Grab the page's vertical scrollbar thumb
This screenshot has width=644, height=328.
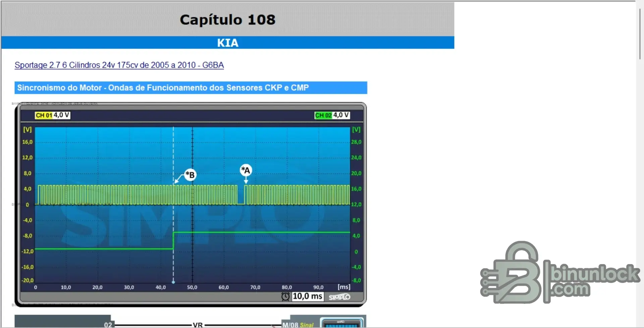640,34
